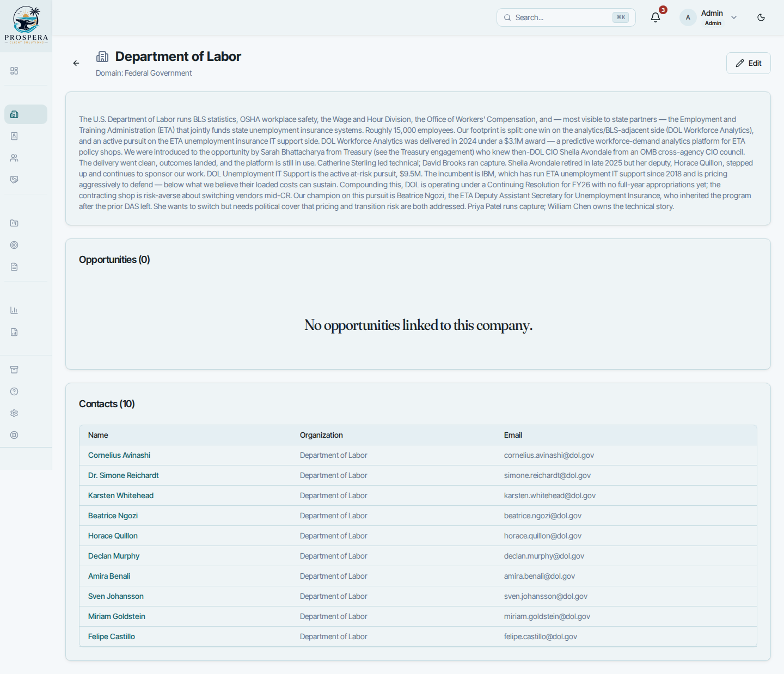Open the Horace Quillon contact

[113, 536]
